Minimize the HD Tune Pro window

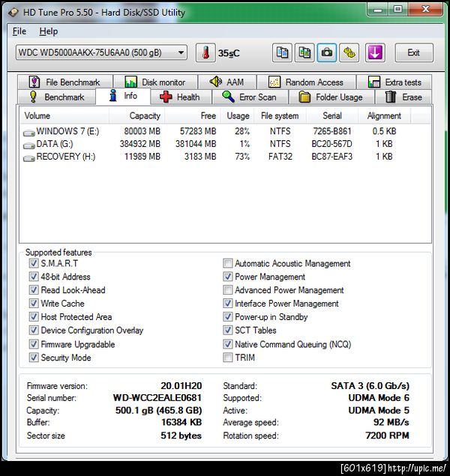tap(377, 10)
